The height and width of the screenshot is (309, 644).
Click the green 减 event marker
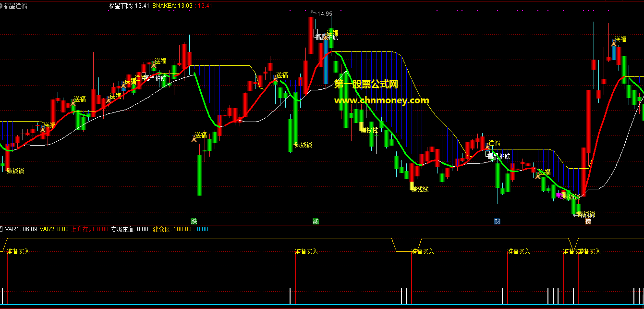coord(316,222)
